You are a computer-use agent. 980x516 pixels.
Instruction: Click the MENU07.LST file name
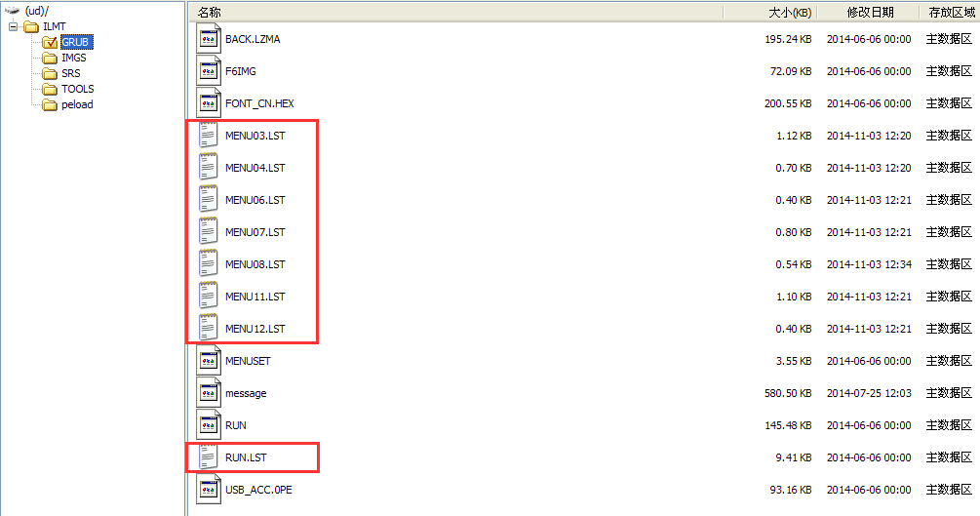255,232
